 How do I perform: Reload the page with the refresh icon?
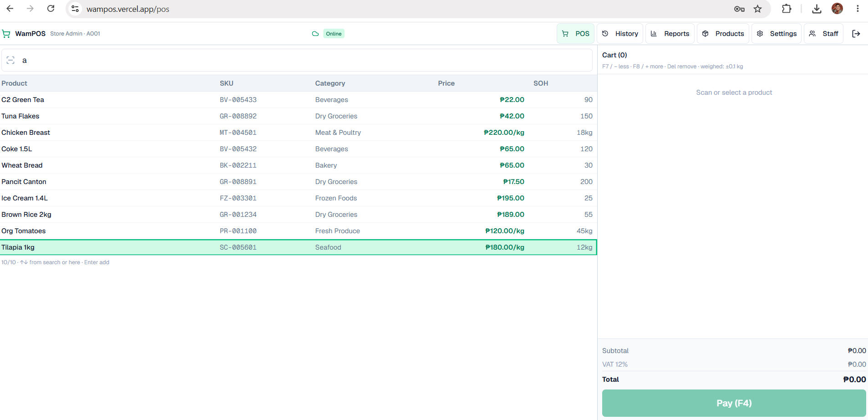[51, 9]
